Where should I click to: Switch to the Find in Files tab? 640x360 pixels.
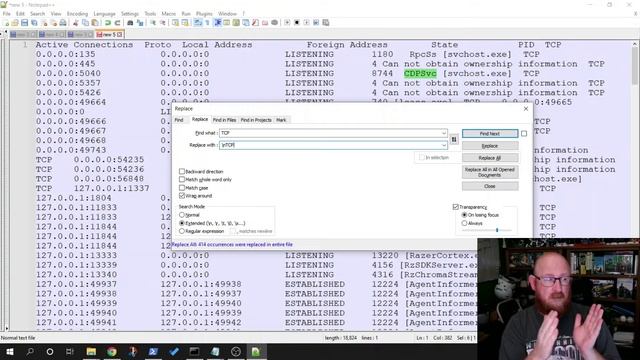(x=224, y=120)
